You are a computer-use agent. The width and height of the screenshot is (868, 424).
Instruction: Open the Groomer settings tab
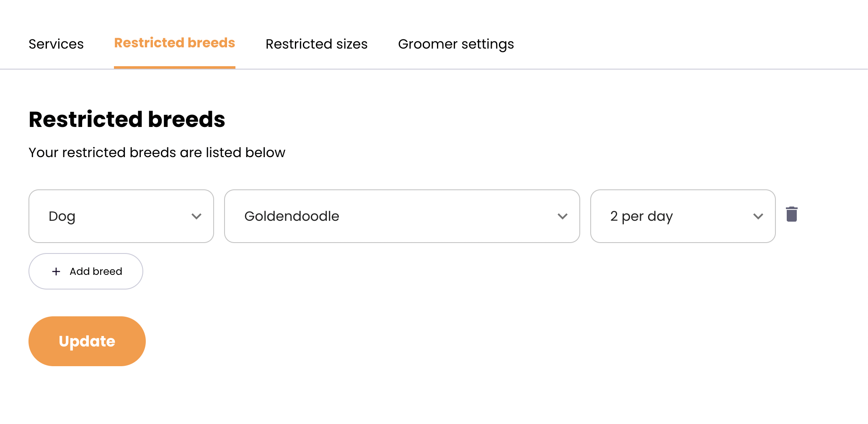click(x=456, y=44)
